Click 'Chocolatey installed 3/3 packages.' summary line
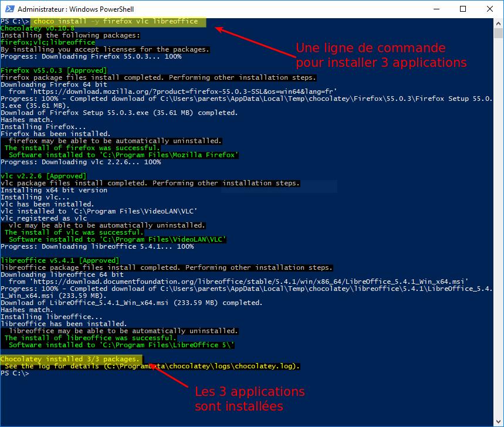504x427 pixels. pos(70,359)
